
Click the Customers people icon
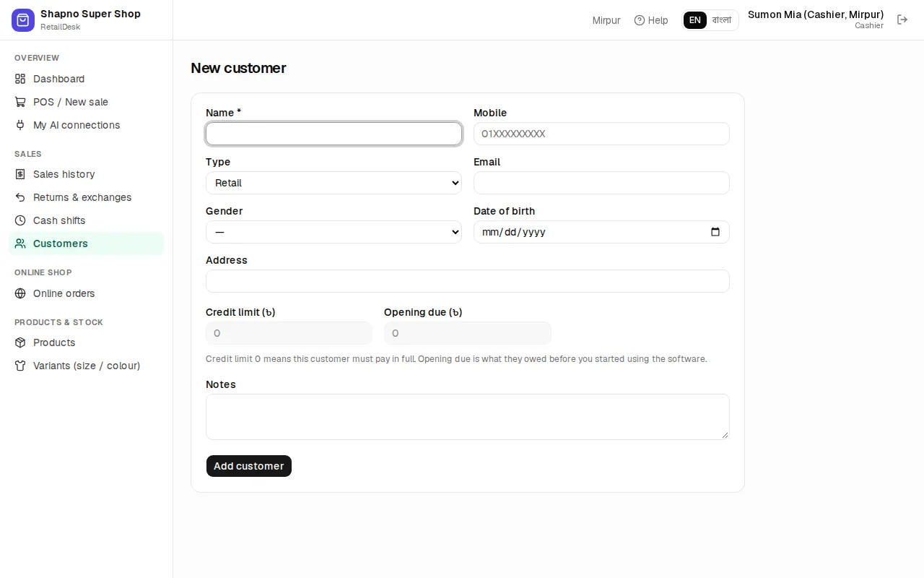pos(20,243)
